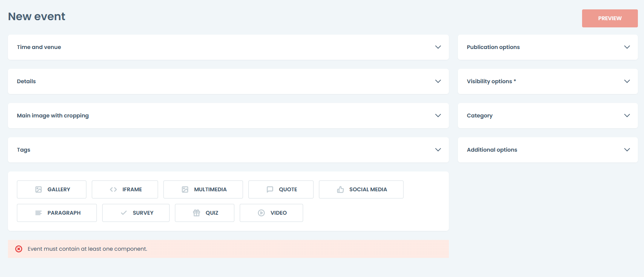Add a SURVEY component
Screen dimensions: 644x277
pos(136,213)
